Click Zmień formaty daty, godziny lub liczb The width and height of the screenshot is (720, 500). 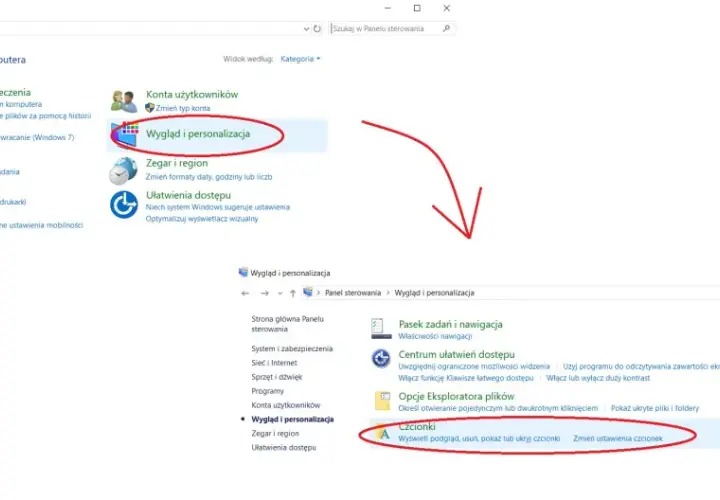point(209,177)
